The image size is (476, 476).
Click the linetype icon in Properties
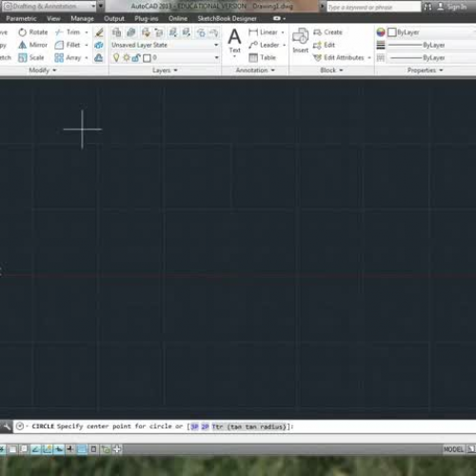click(x=381, y=58)
